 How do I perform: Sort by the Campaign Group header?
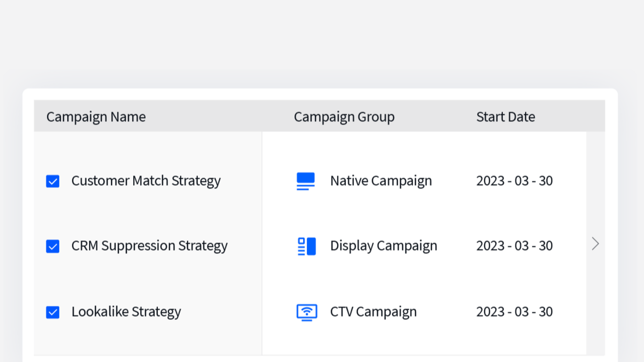(344, 117)
